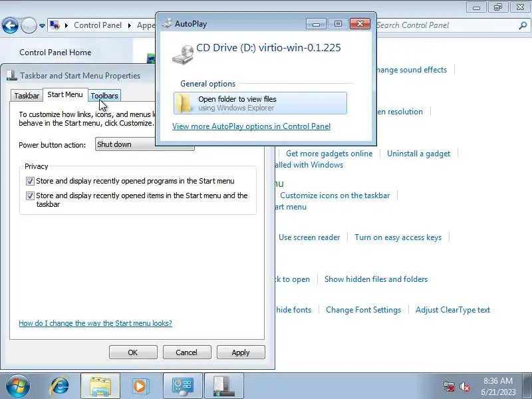Image resolution: width=532 pixels, height=399 pixels.
Task: Switch to the Toolbars tab
Action: point(104,96)
